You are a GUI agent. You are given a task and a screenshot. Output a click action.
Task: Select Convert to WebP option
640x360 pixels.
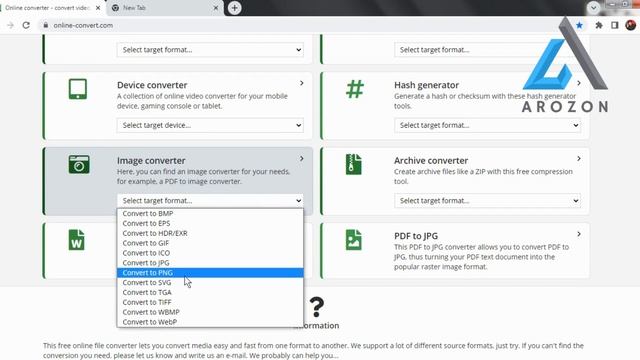[x=210, y=322]
